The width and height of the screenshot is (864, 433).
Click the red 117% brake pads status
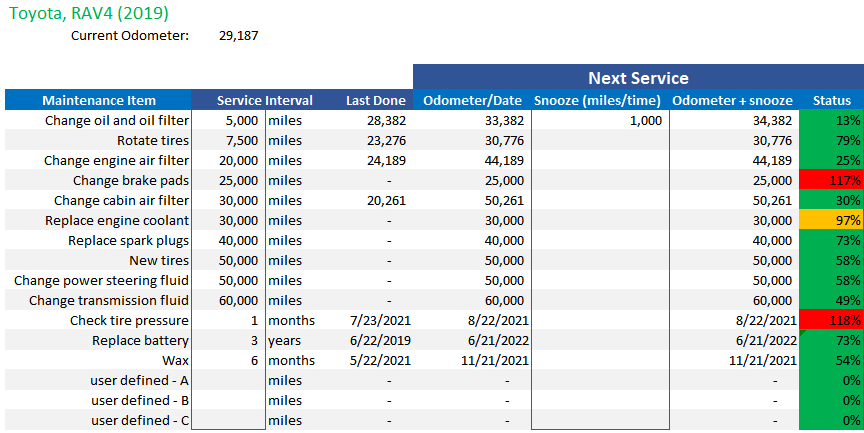point(832,180)
